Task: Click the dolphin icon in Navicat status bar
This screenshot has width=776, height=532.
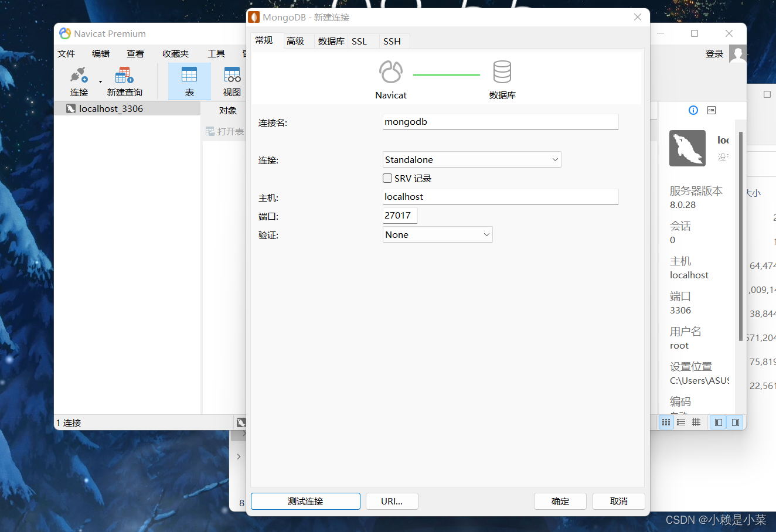Action: 241,422
